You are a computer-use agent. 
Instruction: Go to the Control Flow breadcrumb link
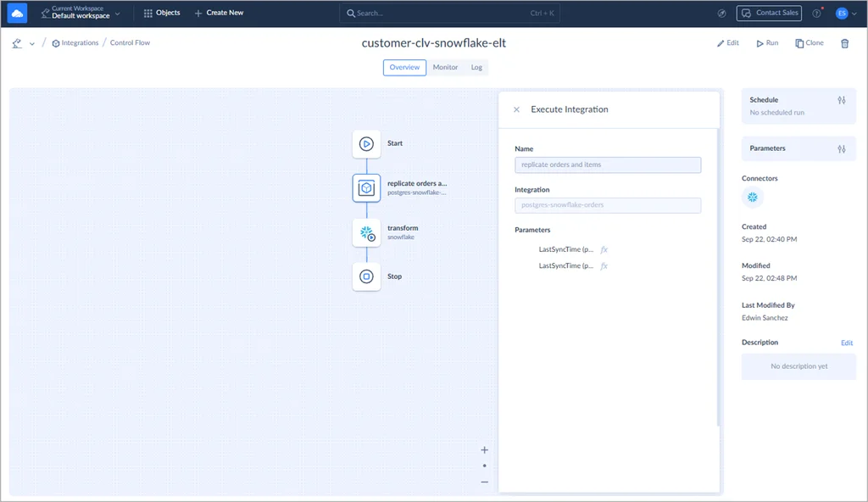130,42
